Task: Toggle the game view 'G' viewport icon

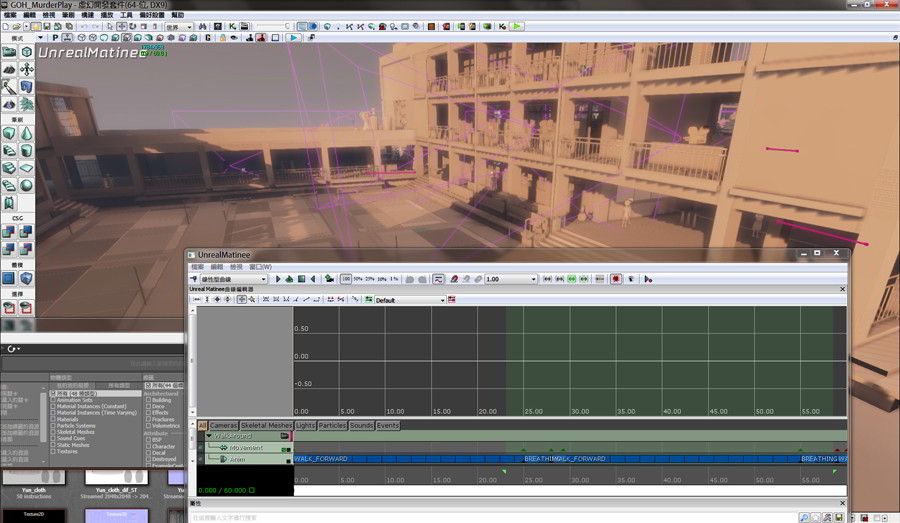Action: (x=208, y=38)
